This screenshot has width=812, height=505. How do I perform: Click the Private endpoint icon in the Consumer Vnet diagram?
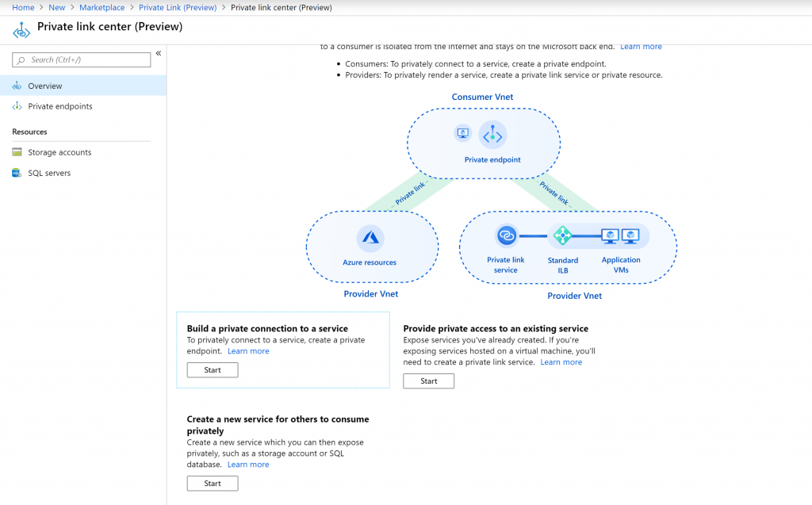click(x=492, y=135)
